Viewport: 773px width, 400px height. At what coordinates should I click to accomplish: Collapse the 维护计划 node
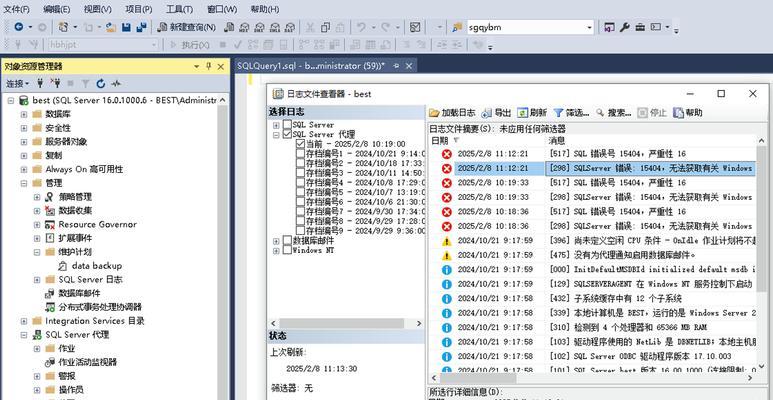[x=37, y=252]
